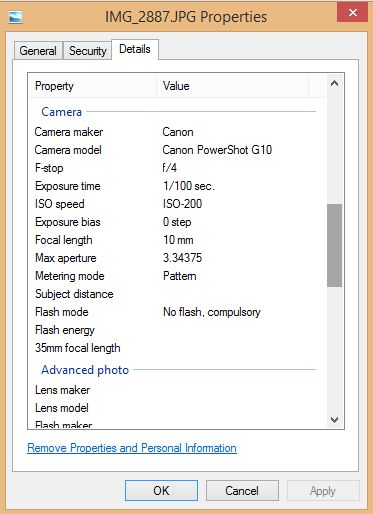Select the Camera model property

click(x=68, y=150)
